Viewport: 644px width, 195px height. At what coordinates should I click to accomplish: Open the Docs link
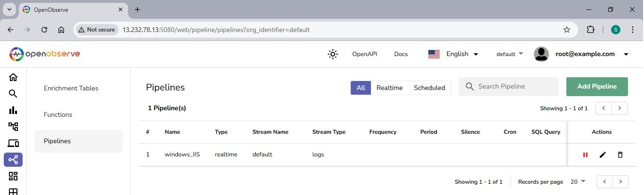[x=401, y=54]
